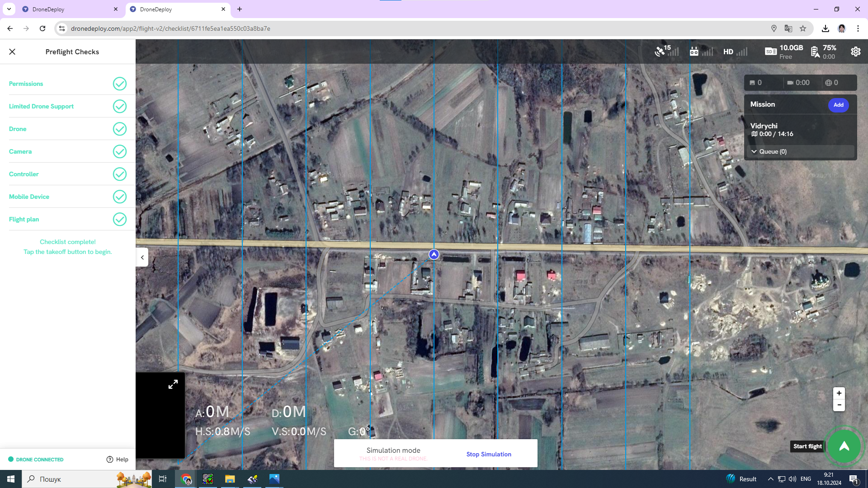
Task: Open Chrome tab search dropdown arrow
Action: tap(9, 9)
